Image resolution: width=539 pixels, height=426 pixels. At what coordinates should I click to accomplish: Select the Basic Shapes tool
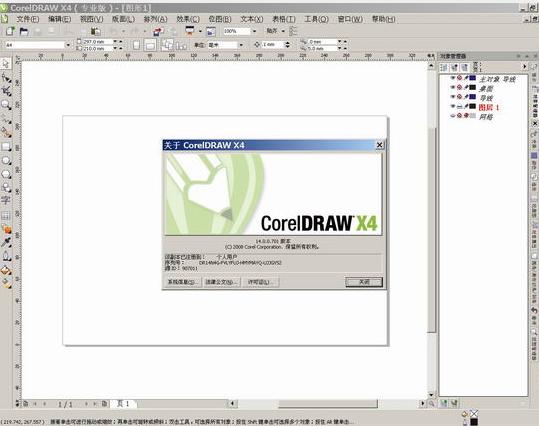[6, 187]
